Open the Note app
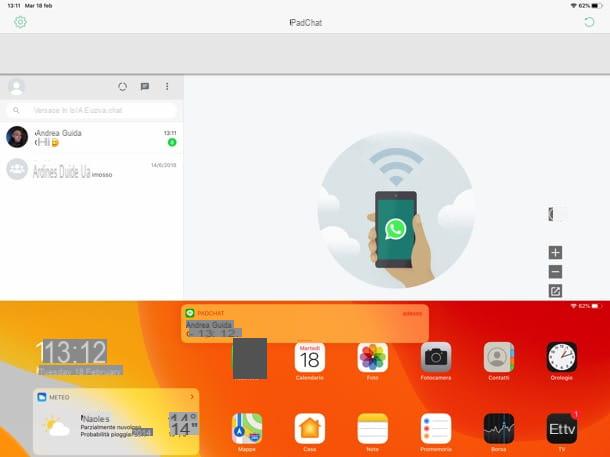 373,429
